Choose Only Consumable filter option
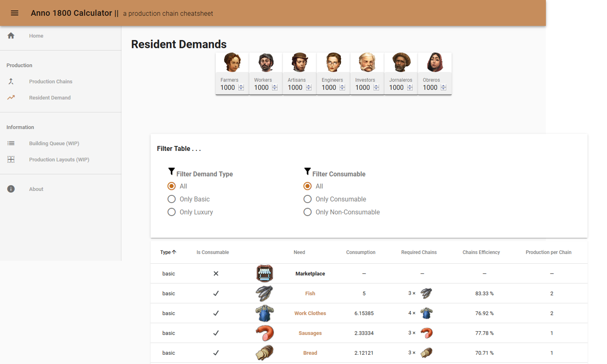Viewport: 607px width, 364px height. [308, 199]
